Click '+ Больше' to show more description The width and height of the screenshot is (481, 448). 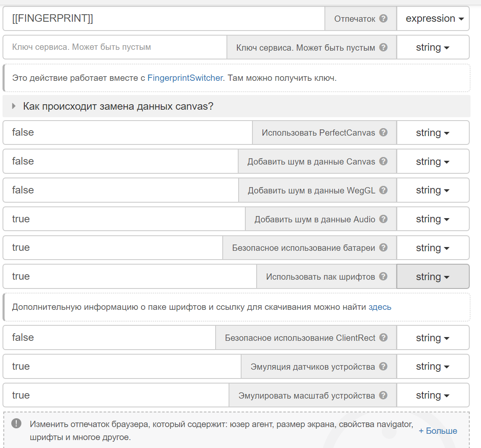coord(437,431)
